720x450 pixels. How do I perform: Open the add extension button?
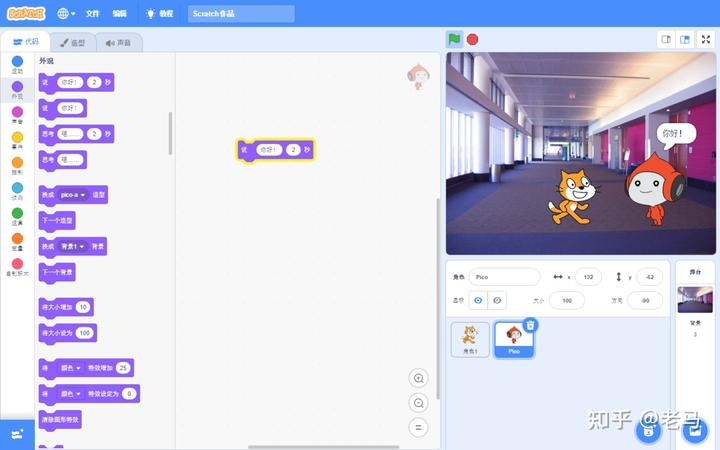point(17,434)
